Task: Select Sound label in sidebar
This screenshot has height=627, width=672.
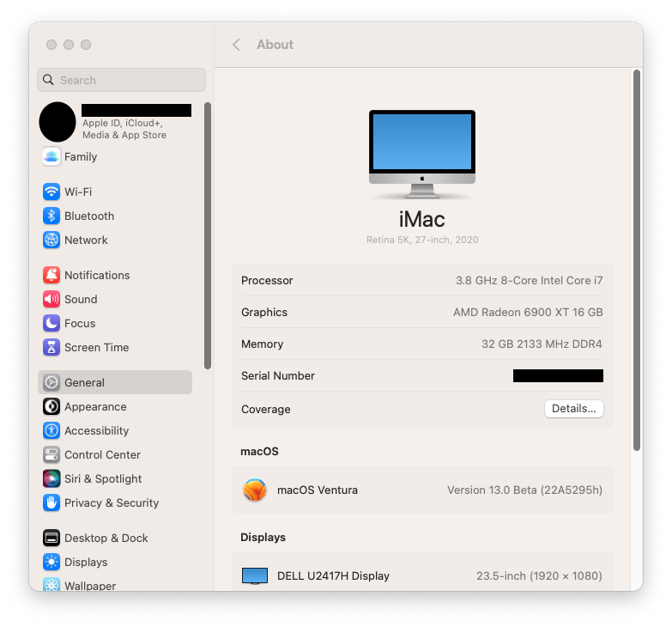Action: (81, 299)
